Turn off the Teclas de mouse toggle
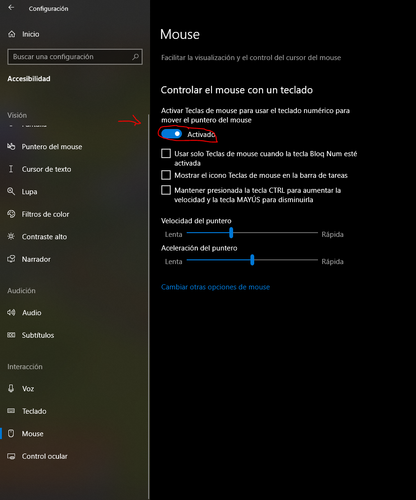Screen dimensions: 416x500 click(171, 134)
